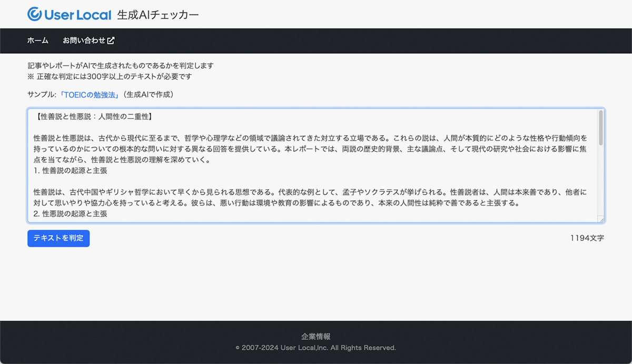Open the お問い合わせ navigation item

[x=84, y=41]
